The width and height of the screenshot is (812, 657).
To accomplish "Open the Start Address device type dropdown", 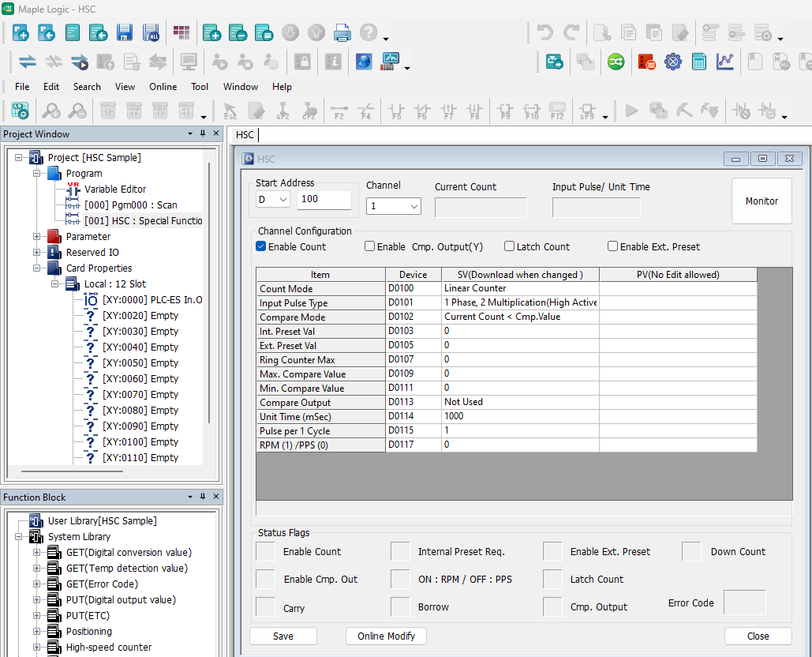I will pos(273,200).
